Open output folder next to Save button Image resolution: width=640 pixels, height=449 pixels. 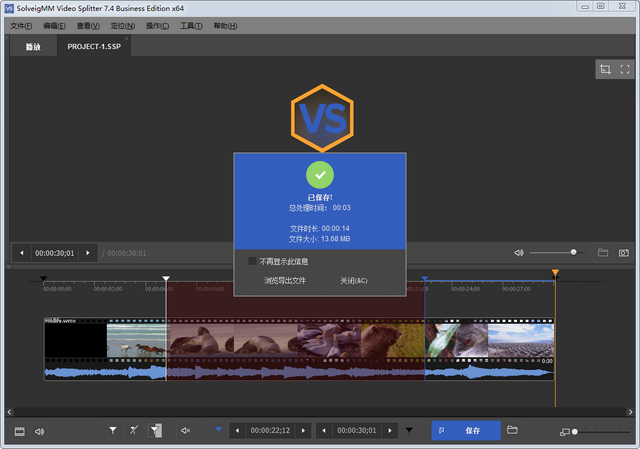[x=512, y=430]
